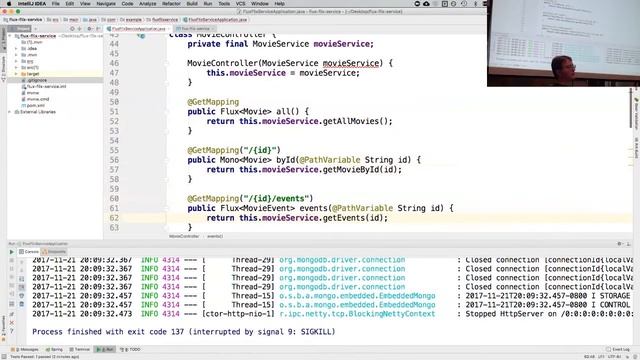640x360 pixels.
Task: Collapse the MovieController constructor fold at line 46
Action: click(x=167, y=63)
